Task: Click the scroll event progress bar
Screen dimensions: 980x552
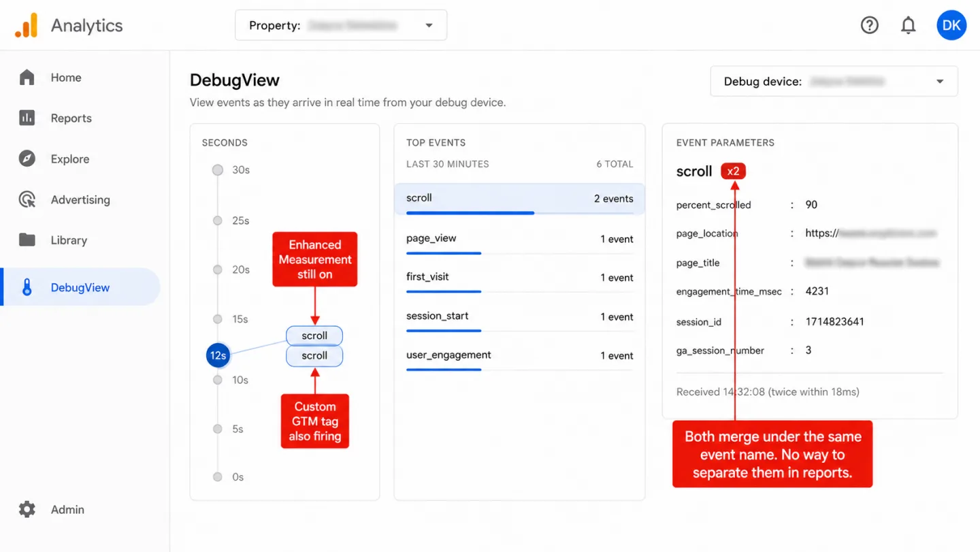Action: [519, 213]
